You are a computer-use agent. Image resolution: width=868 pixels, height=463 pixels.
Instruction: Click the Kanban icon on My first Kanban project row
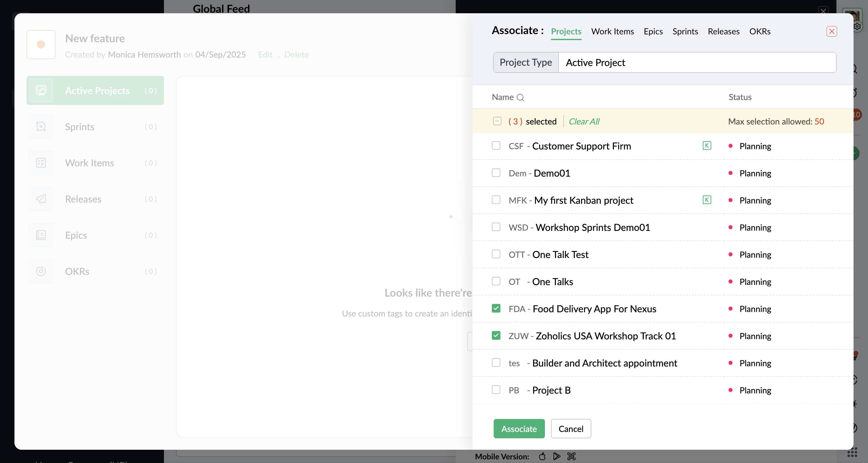click(706, 200)
